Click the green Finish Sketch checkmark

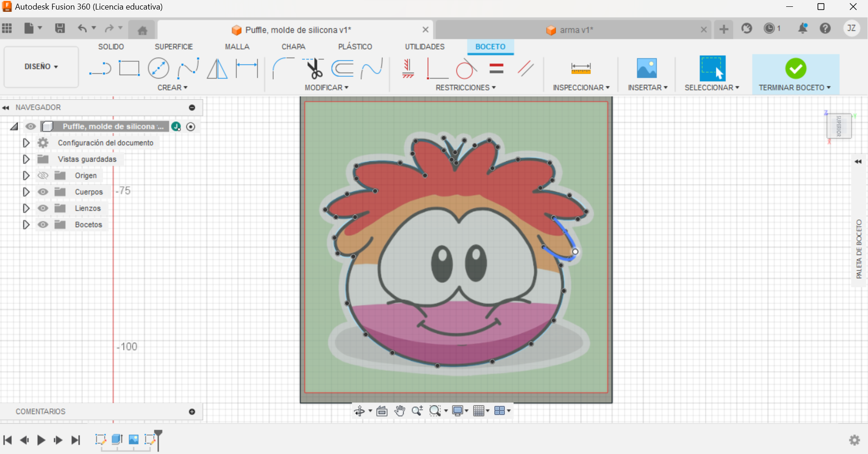point(796,69)
